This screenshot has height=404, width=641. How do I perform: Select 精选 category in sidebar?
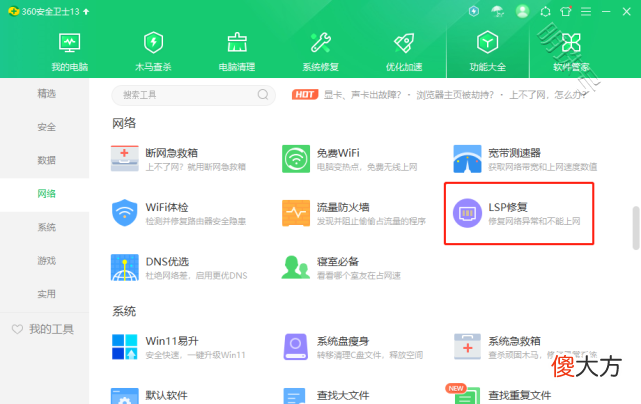45,94
